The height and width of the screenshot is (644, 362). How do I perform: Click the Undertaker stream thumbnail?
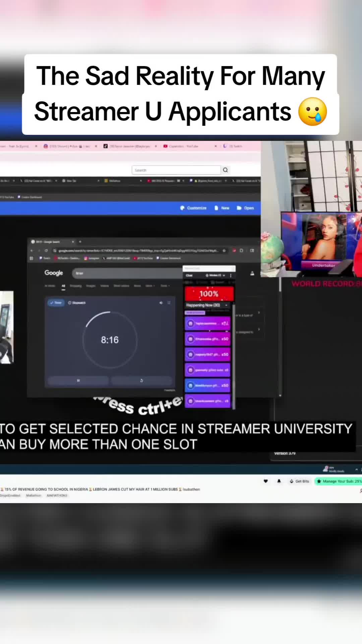[x=321, y=240]
